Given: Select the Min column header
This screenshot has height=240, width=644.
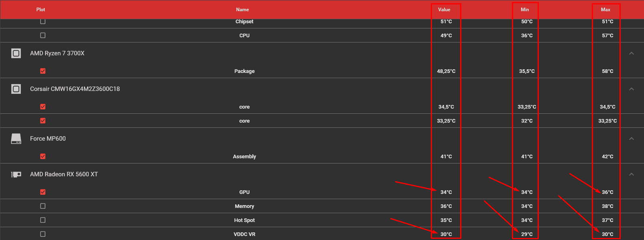Looking at the screenshot, I should click(525, 10).
